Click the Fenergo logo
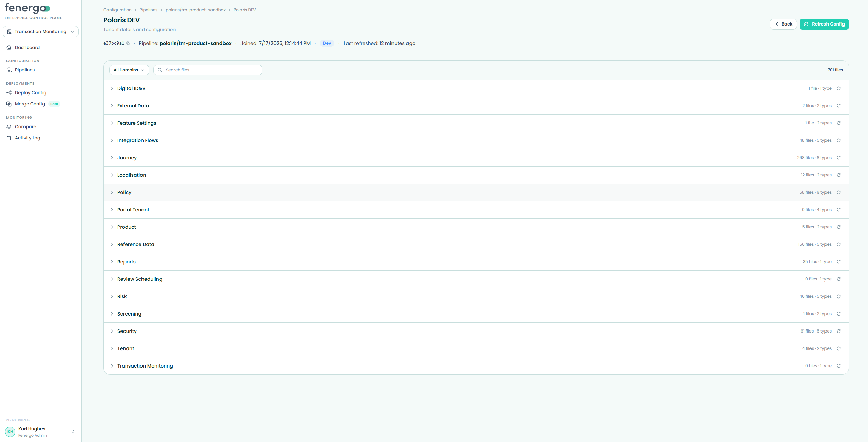The width and height of the screenshot is (868, 442). click(28, 8)
